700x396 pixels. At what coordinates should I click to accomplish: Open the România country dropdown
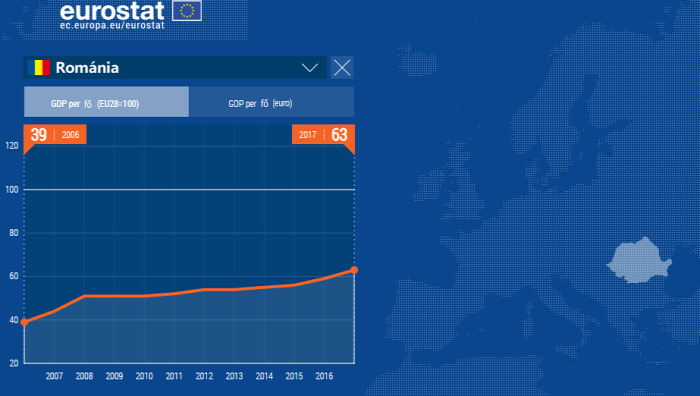(175, 68)
